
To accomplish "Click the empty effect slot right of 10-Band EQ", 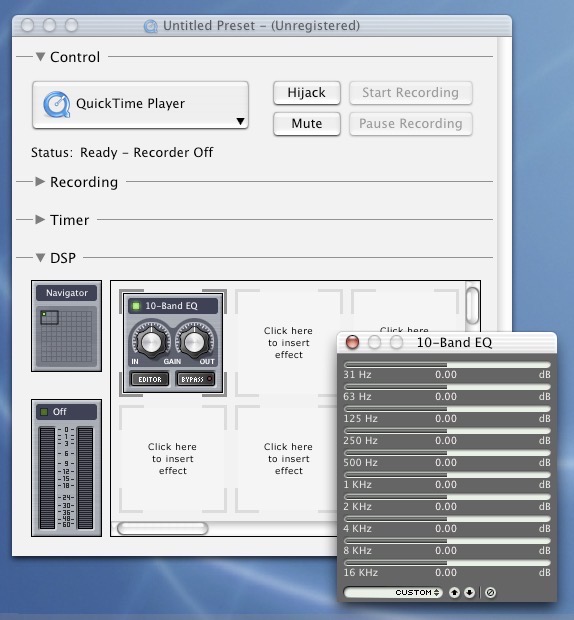I will point(289,342).
